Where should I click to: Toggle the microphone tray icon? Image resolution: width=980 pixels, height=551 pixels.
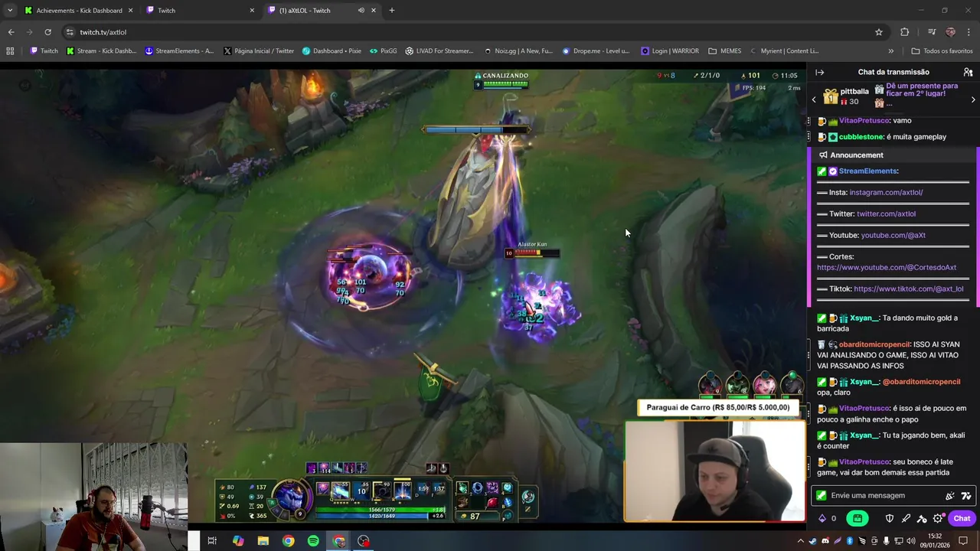887,541
